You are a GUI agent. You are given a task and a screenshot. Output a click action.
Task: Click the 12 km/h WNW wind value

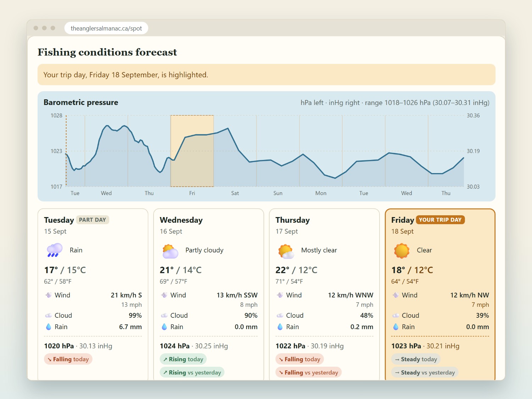tap(351, 295)
